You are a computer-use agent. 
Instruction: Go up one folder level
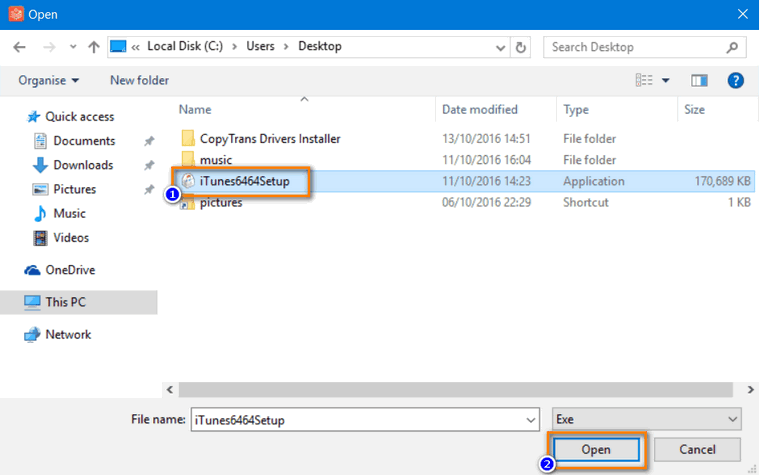pyautogui.click(x=94, y=47)
